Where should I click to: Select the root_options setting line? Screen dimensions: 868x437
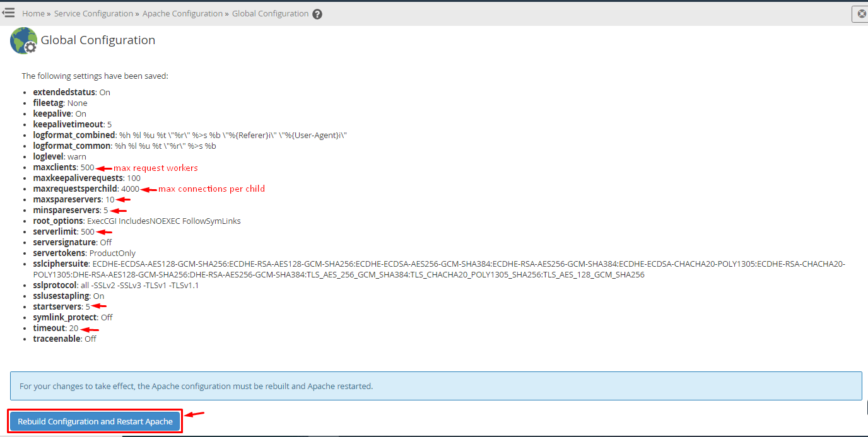point(137,221)
